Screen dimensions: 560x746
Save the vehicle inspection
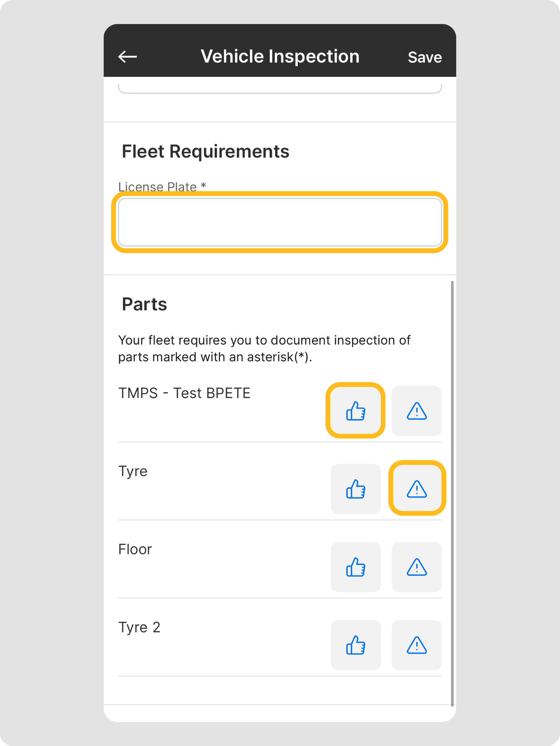click(x=424, y=58)
